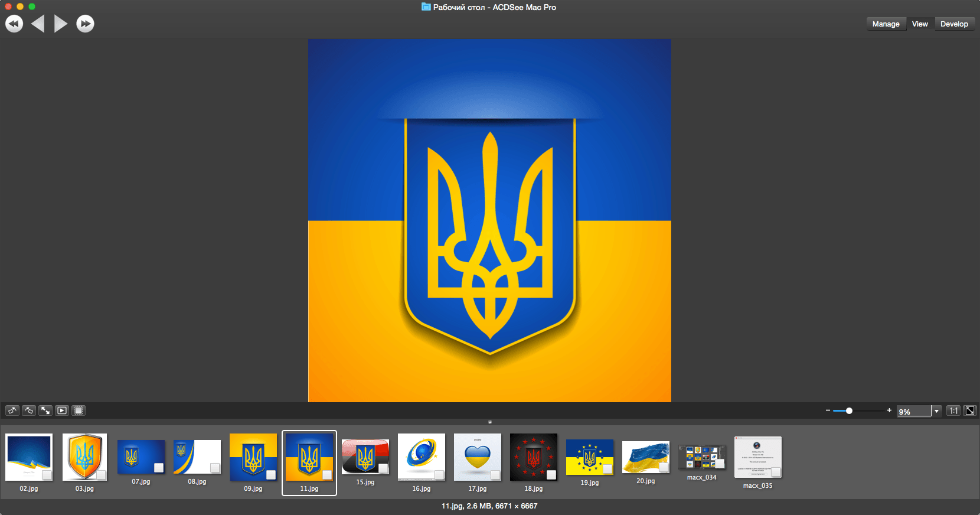Screen dimensions: 980x515
Task: Click the "02.jpg" file name label
Action: 29,489
